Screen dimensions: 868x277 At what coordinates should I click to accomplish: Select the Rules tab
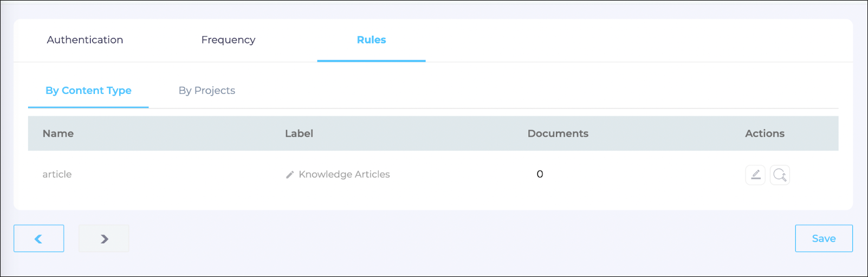tap(371, 40)
